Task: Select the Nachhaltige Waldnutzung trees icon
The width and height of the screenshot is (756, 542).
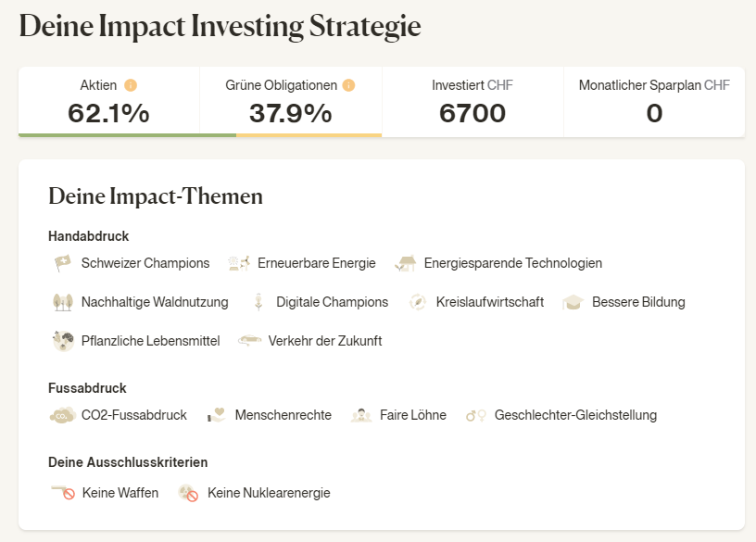Action: point(63,302)
